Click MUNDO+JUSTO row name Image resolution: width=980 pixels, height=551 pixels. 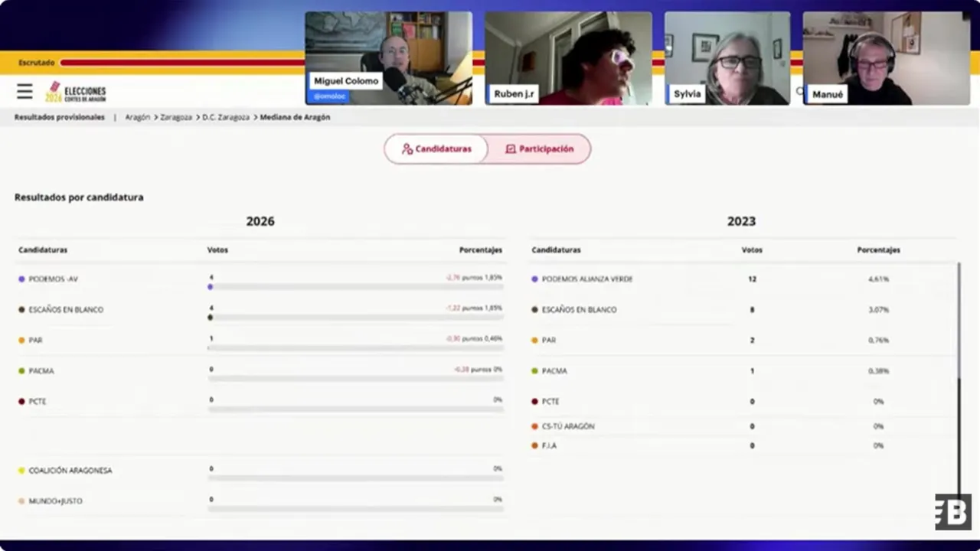pos(55,501)
